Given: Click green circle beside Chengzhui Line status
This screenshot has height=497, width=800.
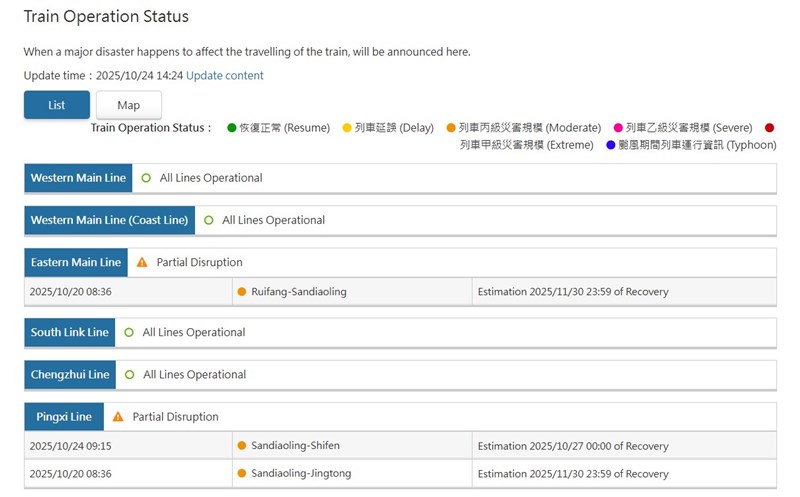Looking at the screenshot, I should (129, 375).
